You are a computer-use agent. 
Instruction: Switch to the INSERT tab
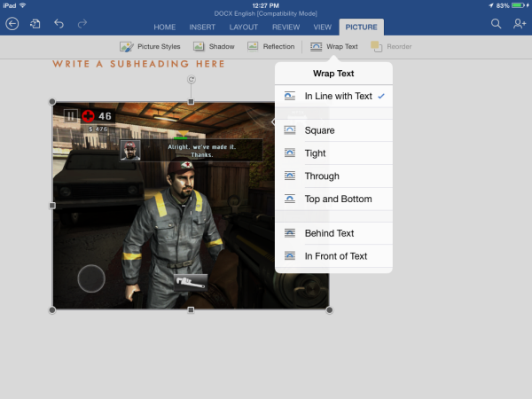click(x=202, y=27)
